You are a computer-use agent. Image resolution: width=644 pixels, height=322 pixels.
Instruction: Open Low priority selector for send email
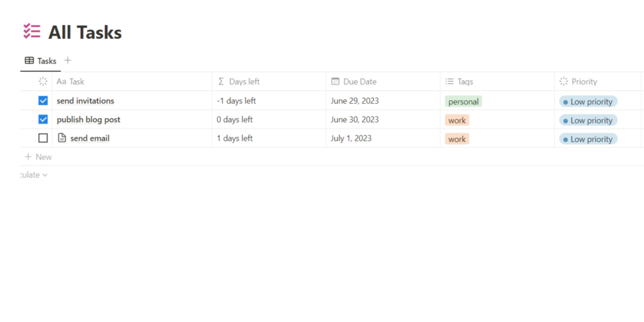click(x=588, y=139)
